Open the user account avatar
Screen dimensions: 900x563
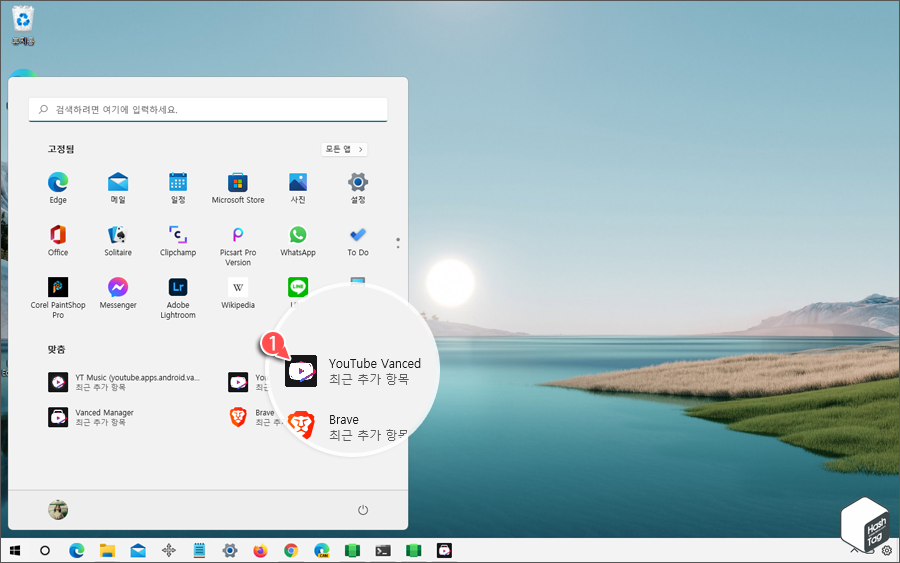pos(58,510)
